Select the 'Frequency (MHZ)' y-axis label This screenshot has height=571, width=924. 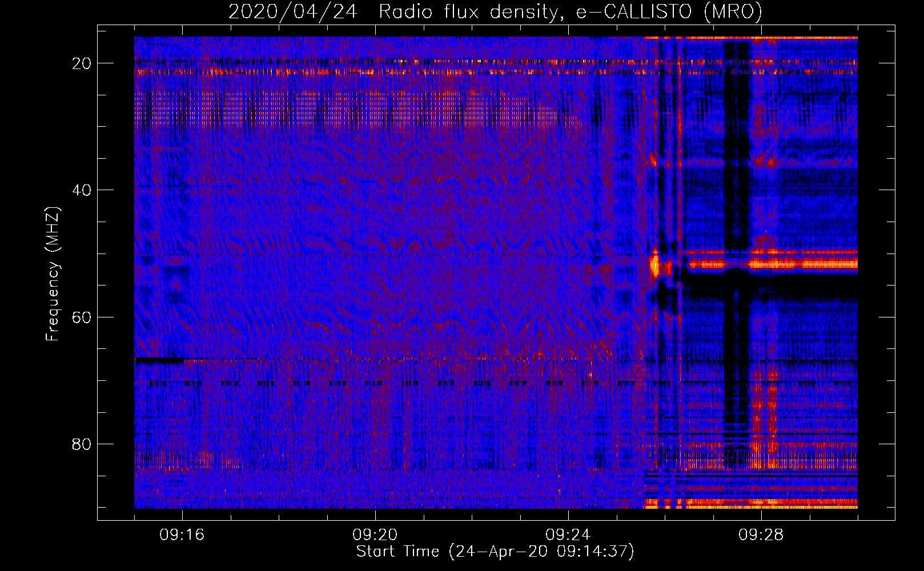pyautogui.click(x=53, y=274)
